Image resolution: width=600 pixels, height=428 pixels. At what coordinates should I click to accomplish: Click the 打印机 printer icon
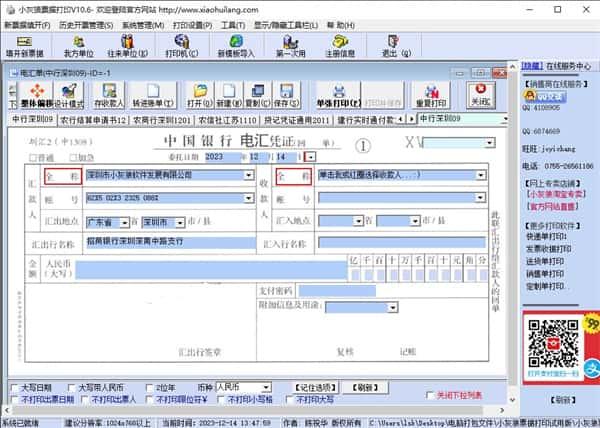pyautogui.click(x=181, y=45)
